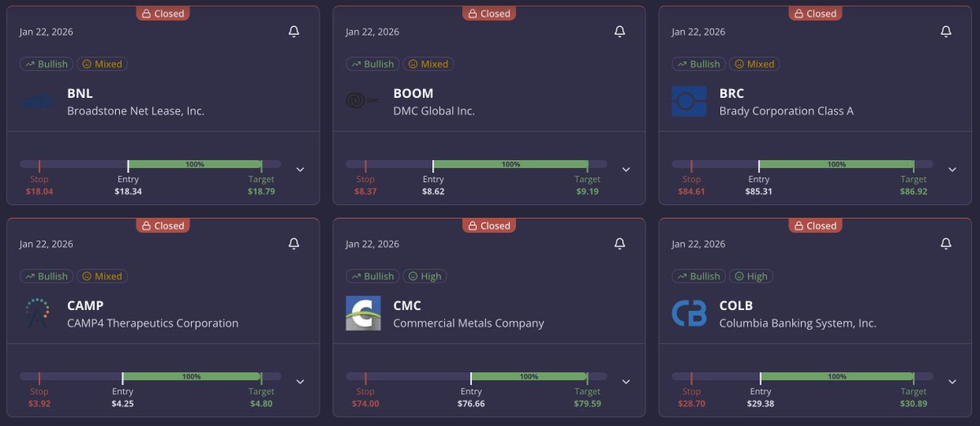Click 'CAMP4 Therapeutics Corporation' company name

153,323
